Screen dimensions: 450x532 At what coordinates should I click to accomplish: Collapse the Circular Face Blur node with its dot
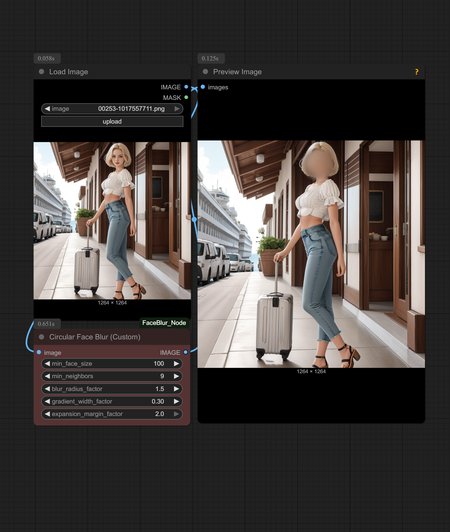pyautogui.click(x=41, y=337)
